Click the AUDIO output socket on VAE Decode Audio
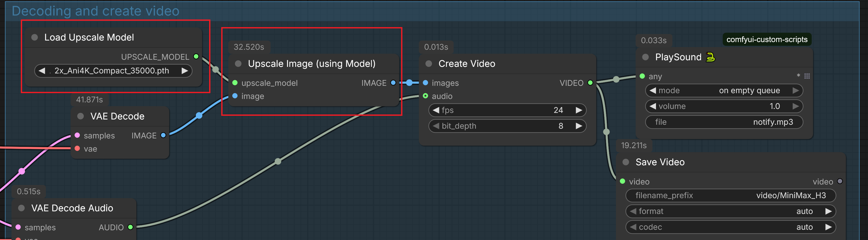 coord(130,227)
